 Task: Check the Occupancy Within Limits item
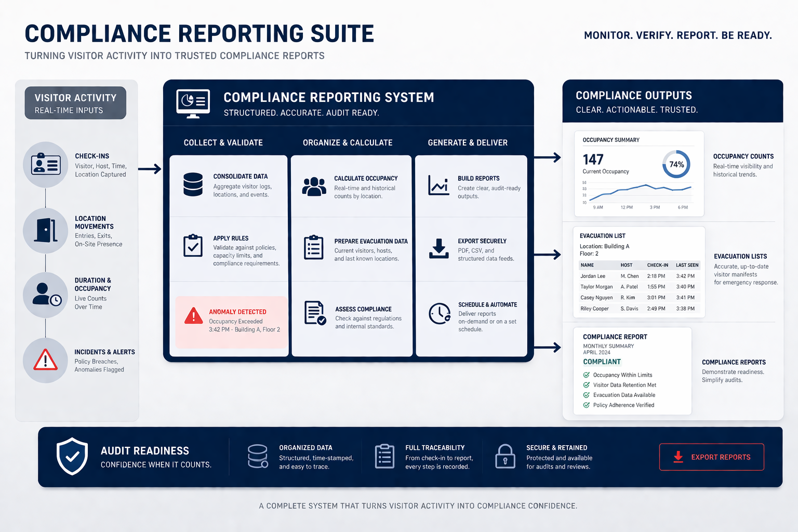587,375
